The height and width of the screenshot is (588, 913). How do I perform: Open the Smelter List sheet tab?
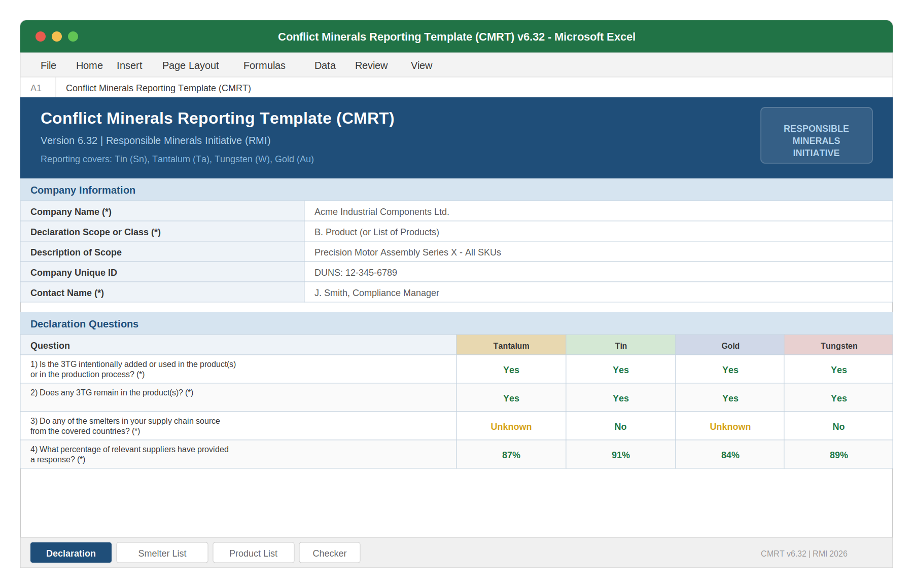coord(162,553)
